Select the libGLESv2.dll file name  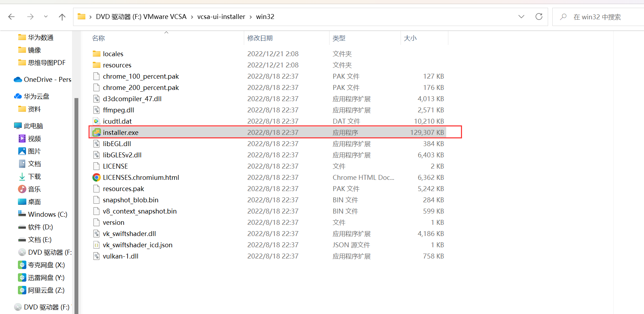tap(122, 155)
